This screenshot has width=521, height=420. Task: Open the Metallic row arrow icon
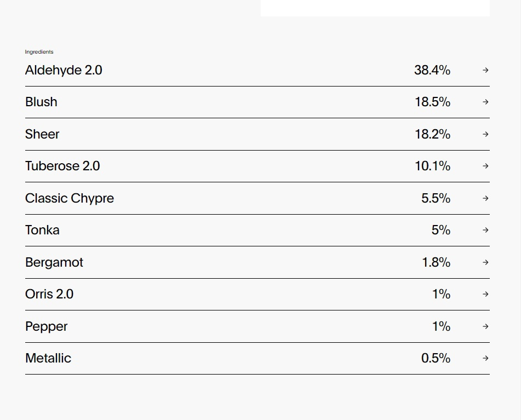click(485, 358)
